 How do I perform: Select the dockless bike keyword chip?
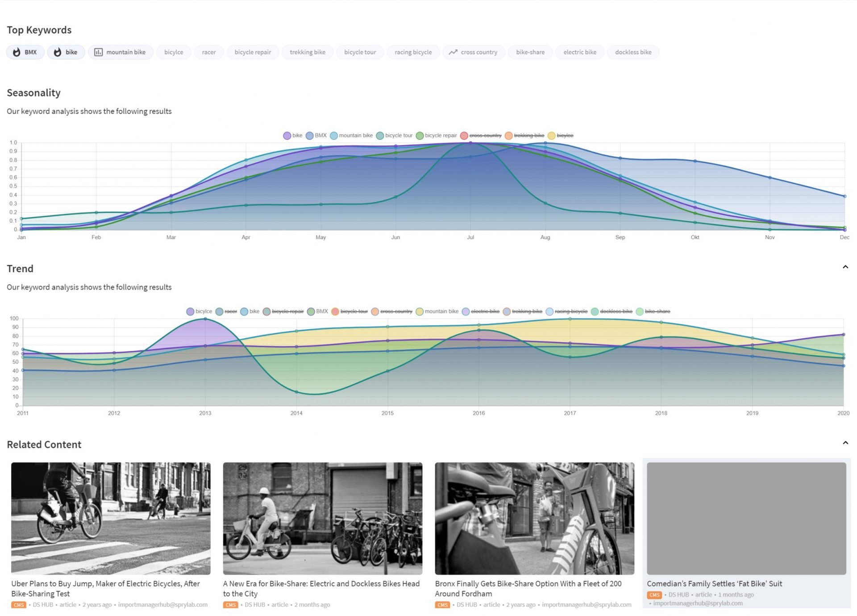coord(633,52)
